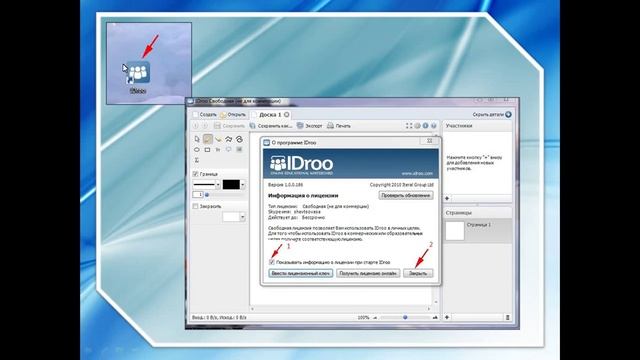Select the ellipse shape tool

point(197,150)
